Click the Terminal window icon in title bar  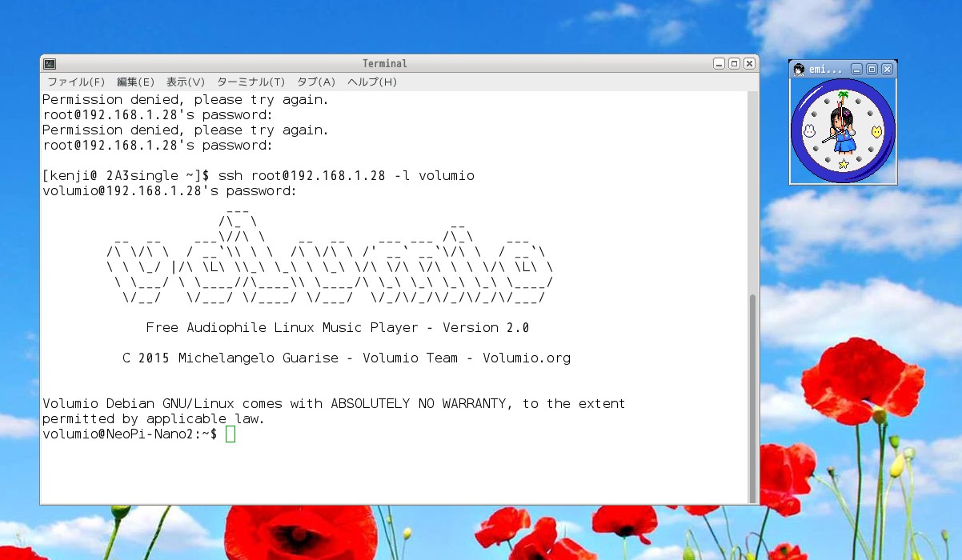50,64
